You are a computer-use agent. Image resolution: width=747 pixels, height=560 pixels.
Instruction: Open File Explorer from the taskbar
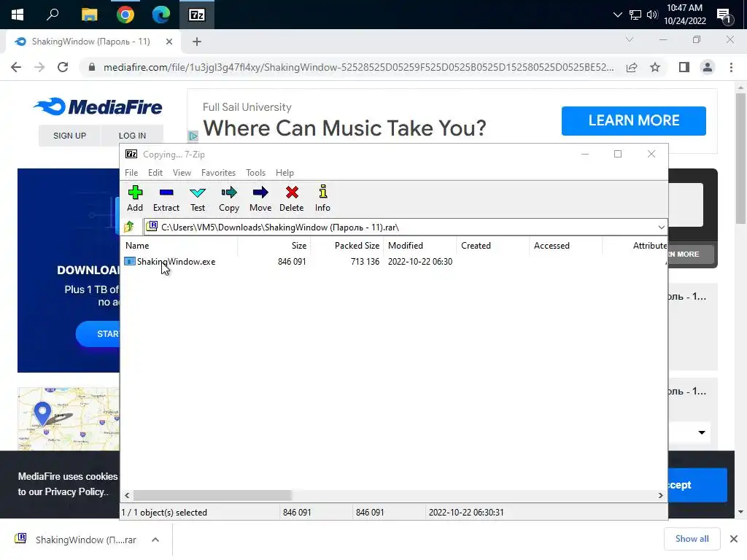click(89, 15)
